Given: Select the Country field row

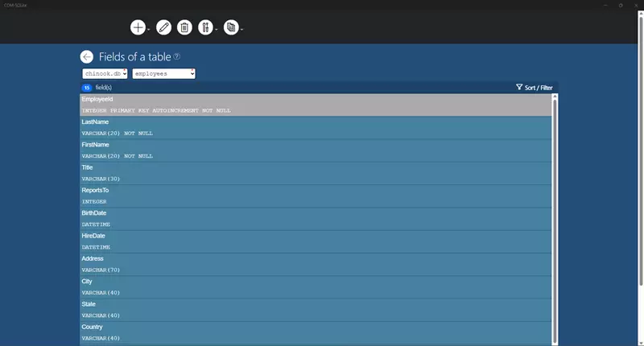Looking at the screenshot, I should 316,332.
